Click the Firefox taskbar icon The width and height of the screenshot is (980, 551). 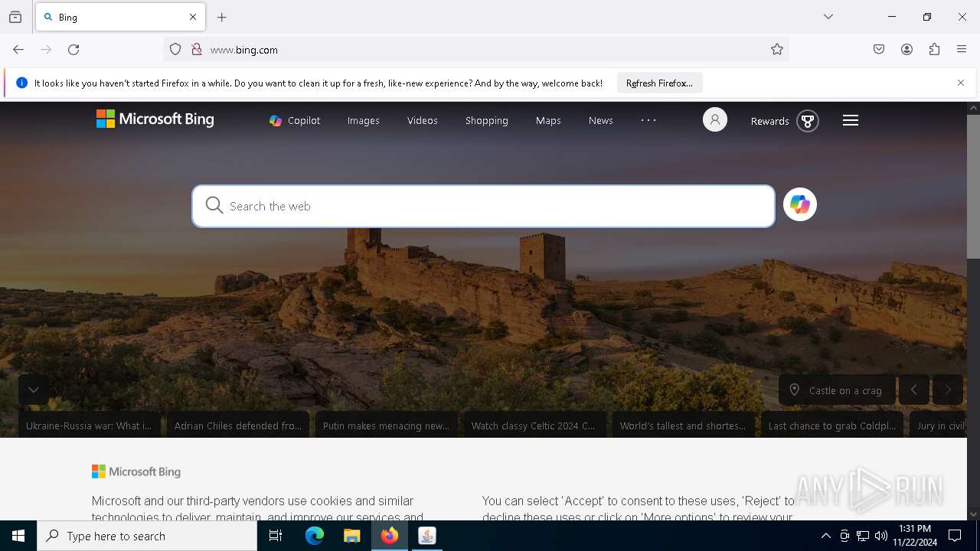click(x=390, y=536)
